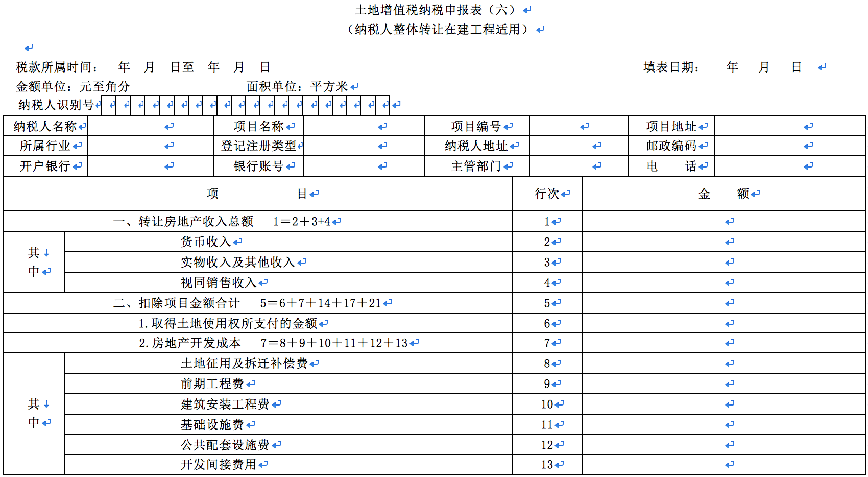
Task: Click the 货币收入 row label
Action: click(288, 242)
